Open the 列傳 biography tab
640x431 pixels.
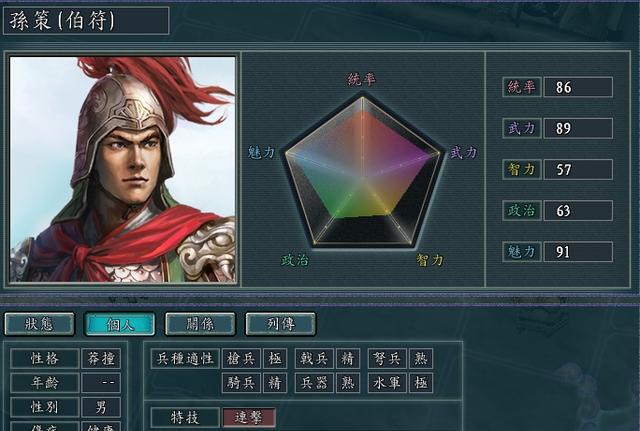tap(280, 324)
